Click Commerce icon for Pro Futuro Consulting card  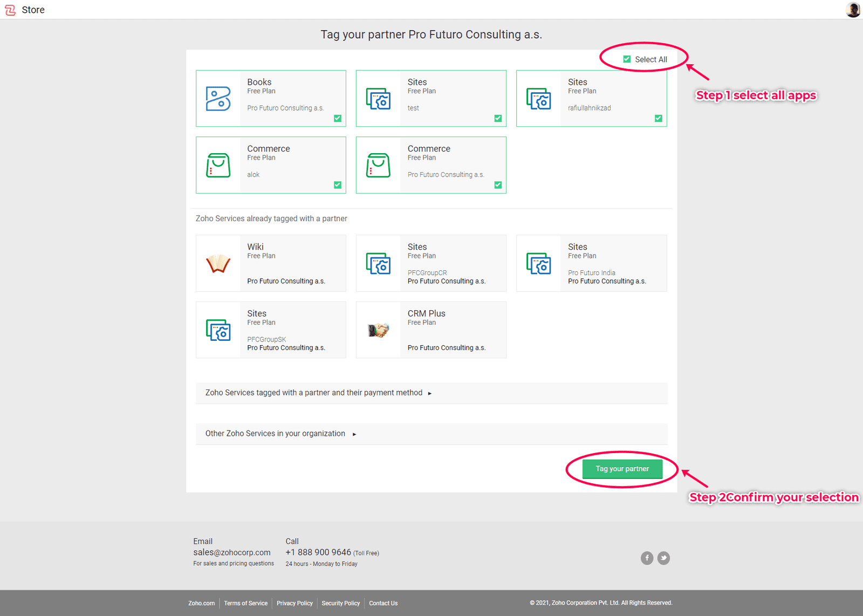click(x=378, y=165)
